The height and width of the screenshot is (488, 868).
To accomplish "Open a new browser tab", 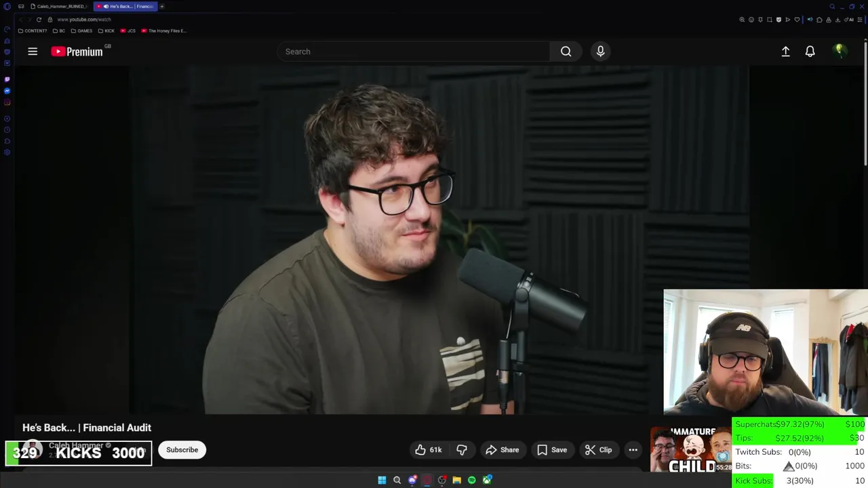I will click(x=162, y=7).
